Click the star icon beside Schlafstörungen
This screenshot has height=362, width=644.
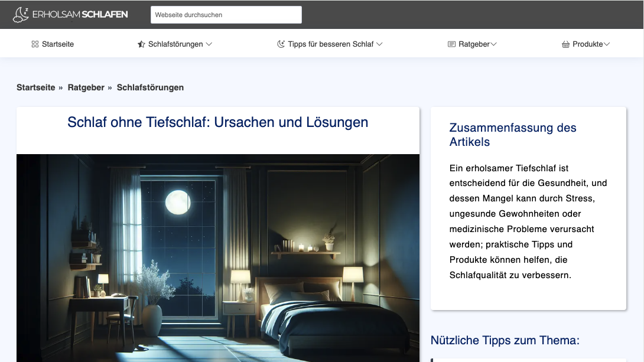coord(141,44)
